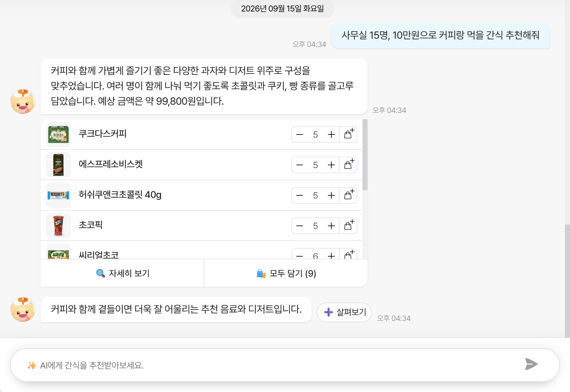Decrease 에스프레소비스켓 quantity with minus
Image resolution: width=570 pixels, height=392 pixels.
pos(300,165)
